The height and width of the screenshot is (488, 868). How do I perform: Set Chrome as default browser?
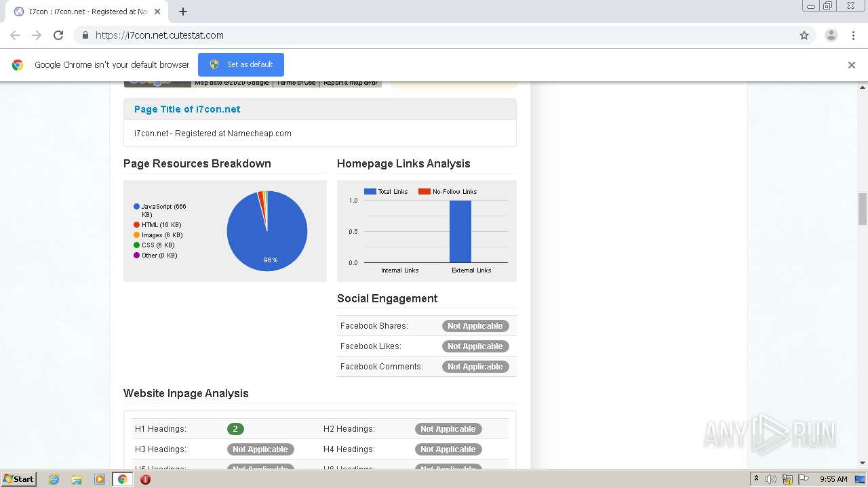pos(241,64)
